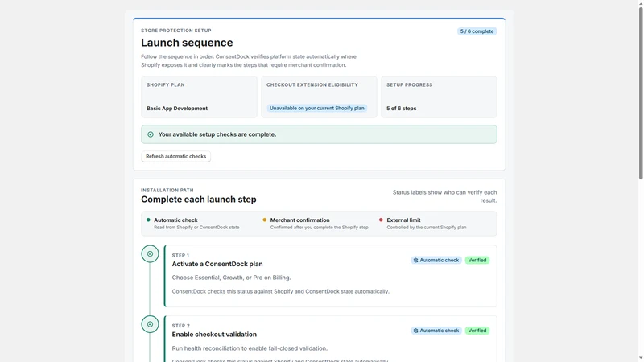Screen dimensions: 644x362
Task: Click the 'Store Protection Setup' label
Action: click(176, 31)
